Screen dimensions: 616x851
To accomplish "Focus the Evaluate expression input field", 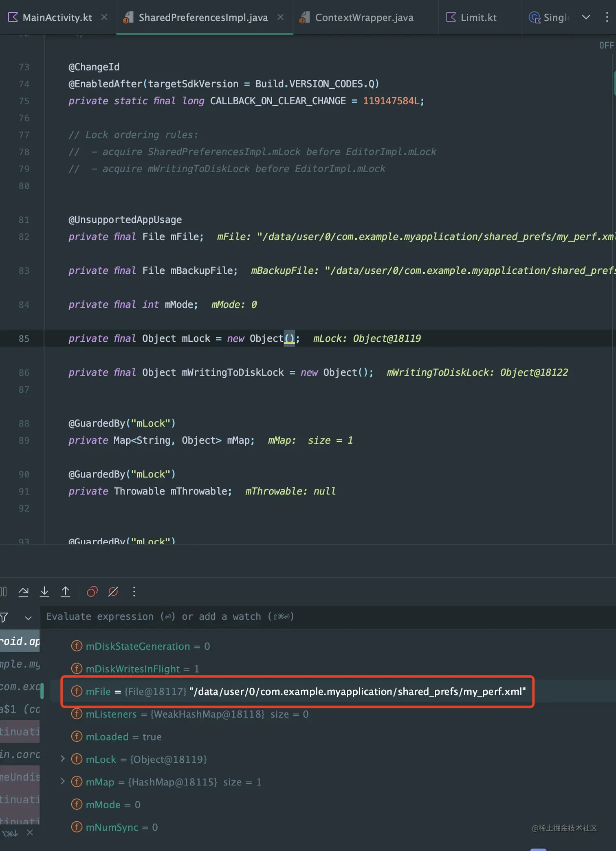I will click(x=328, y=617).
